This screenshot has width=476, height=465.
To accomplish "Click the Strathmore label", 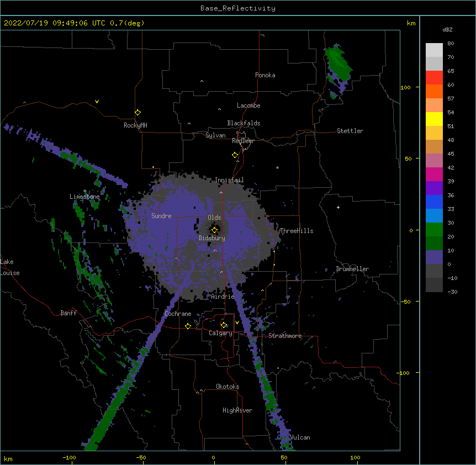I will point(285,336).
